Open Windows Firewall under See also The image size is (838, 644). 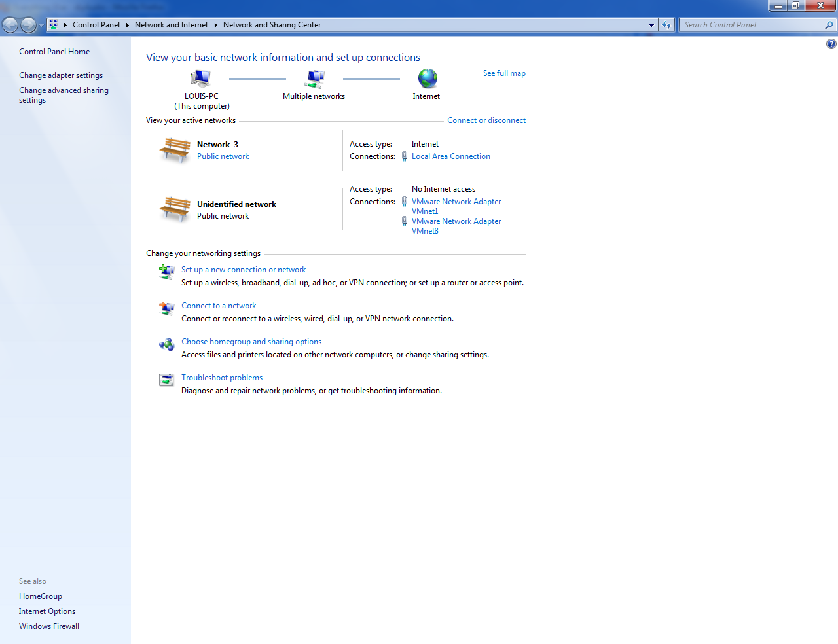[49, 626]
